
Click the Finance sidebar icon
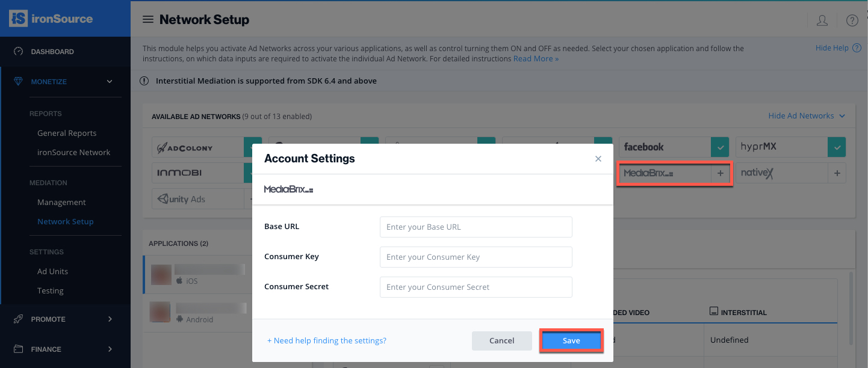[18, 349]
